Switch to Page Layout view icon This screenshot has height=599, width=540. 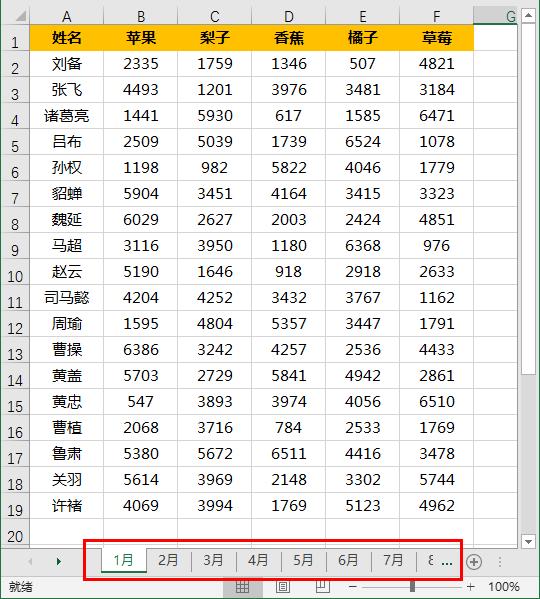[x=283, y=587]
